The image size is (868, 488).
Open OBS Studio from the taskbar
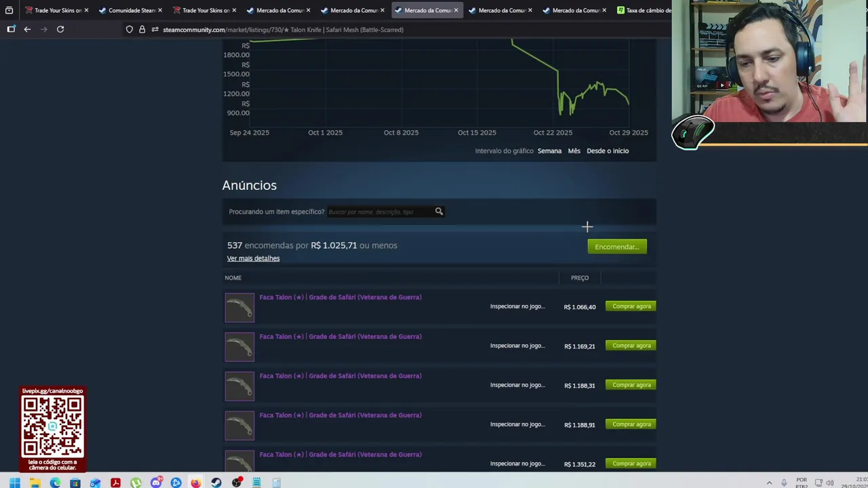point(237,483)
